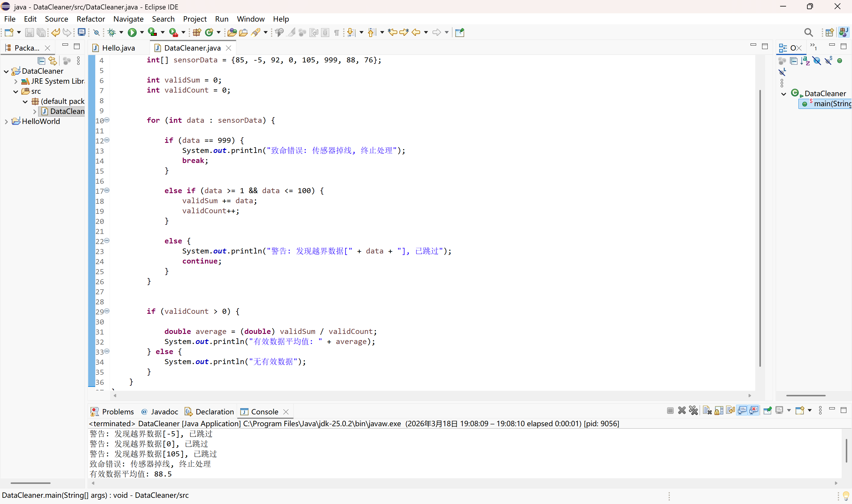
Task: Open the Run button dropdown arrow
Action: pyautogui.click(x=142, y=33)
